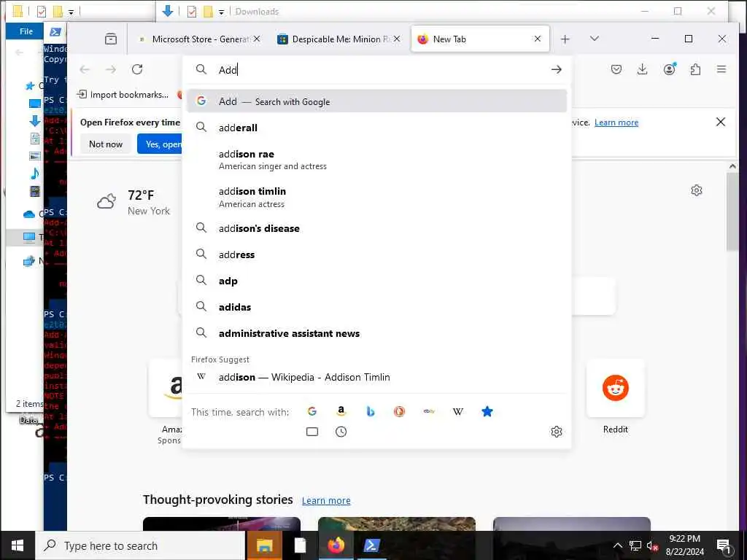Open the volume icon in system tray
This screenshot has width=747, height=560.
(652, 545)
